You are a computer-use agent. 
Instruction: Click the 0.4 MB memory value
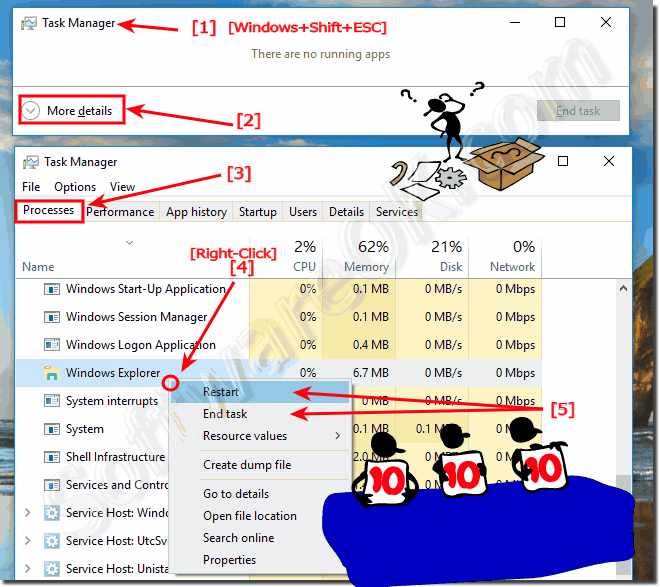coord(371,345)
